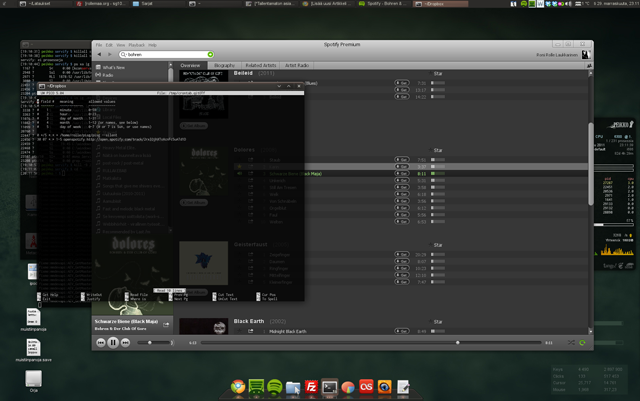Screen dimensions: 640x401
Task: Open the file manager folder in dock
Action: 293,387
